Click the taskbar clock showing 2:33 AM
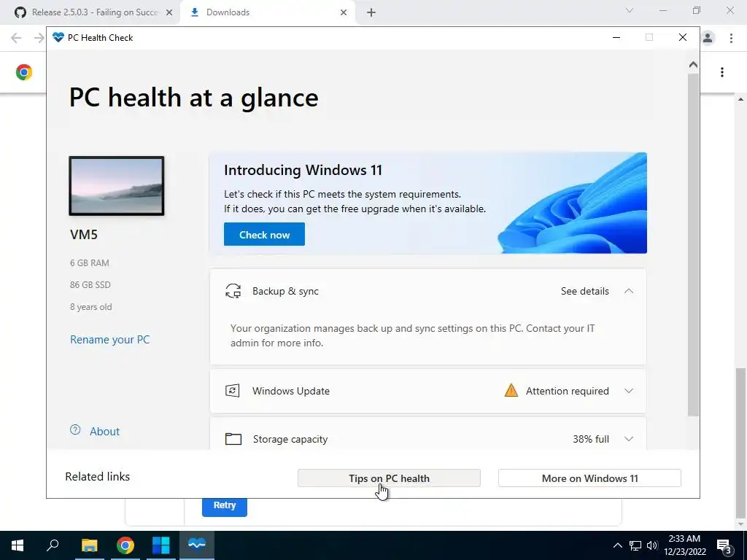 pos(684,545)
